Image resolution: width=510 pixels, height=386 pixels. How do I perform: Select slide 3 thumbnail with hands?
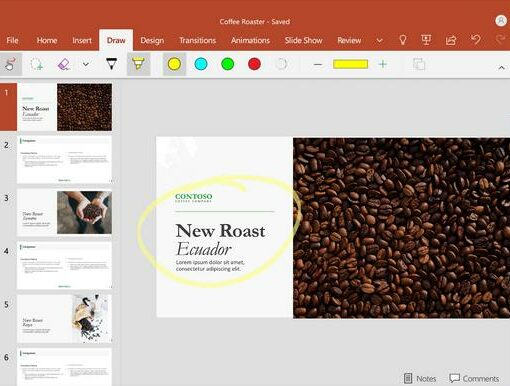pos(64,213)
